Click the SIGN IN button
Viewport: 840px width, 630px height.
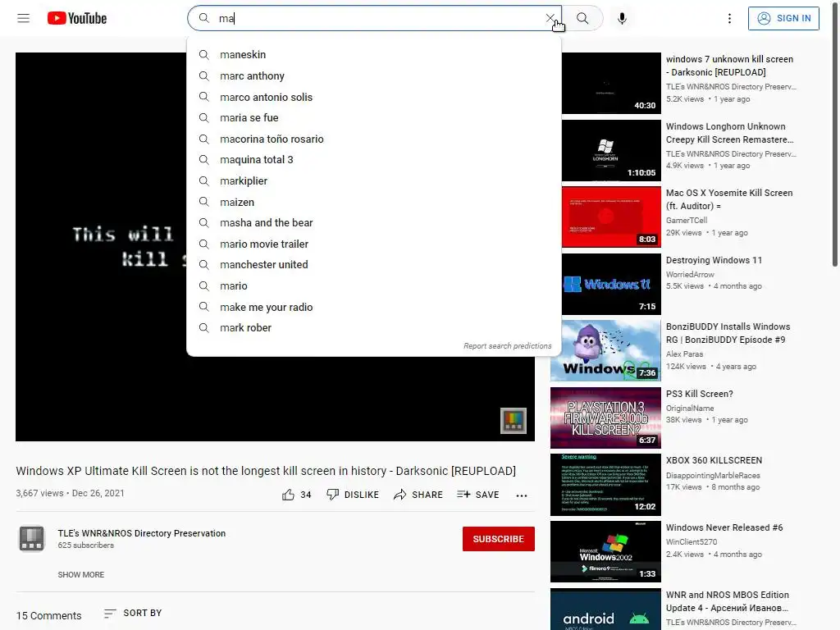click(x=783, y=18)
